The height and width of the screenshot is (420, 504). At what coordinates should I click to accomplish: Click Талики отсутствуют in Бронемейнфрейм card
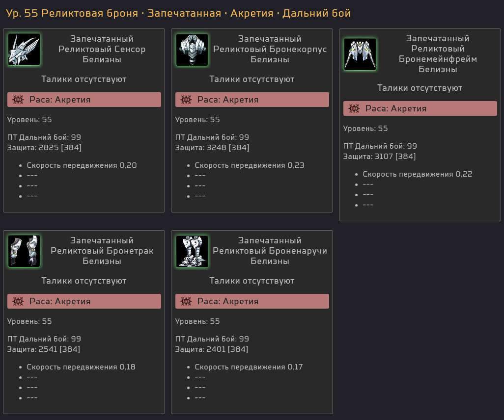pyautogui.click(x=420, y=88)
